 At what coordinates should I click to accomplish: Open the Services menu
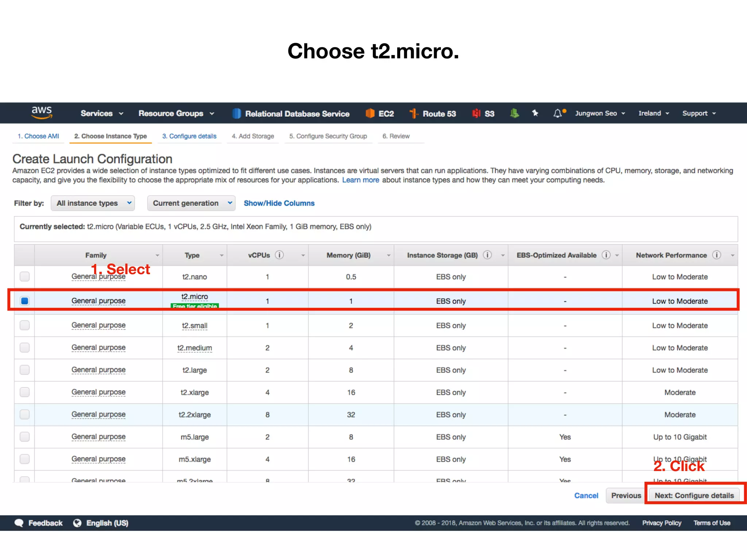click(x=102, y=113)
